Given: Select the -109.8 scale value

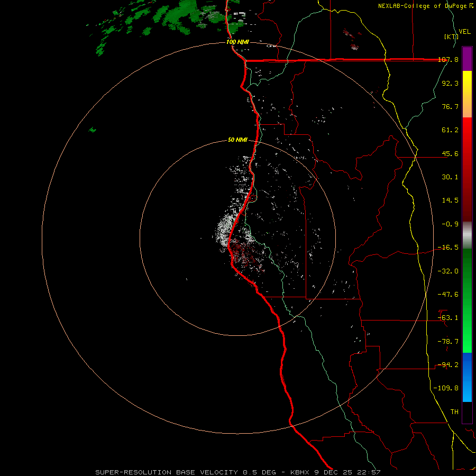Looking at the screenshot, I should coord(446,388).
